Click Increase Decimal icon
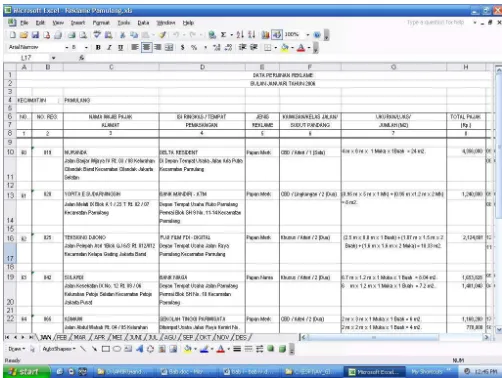Screen dimensions: 502x378 pos(217,48)
